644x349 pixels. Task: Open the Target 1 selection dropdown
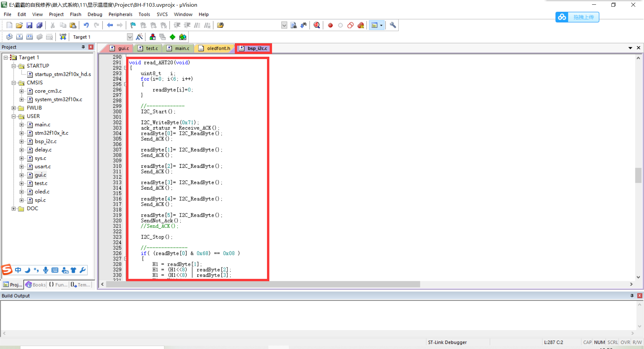(x=130, y=37)
